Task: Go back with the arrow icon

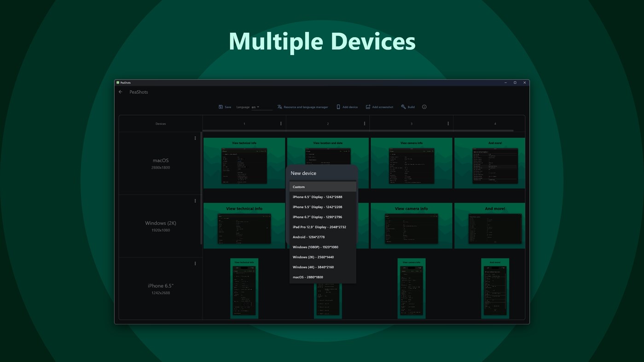Action: (x=121, y=92)
